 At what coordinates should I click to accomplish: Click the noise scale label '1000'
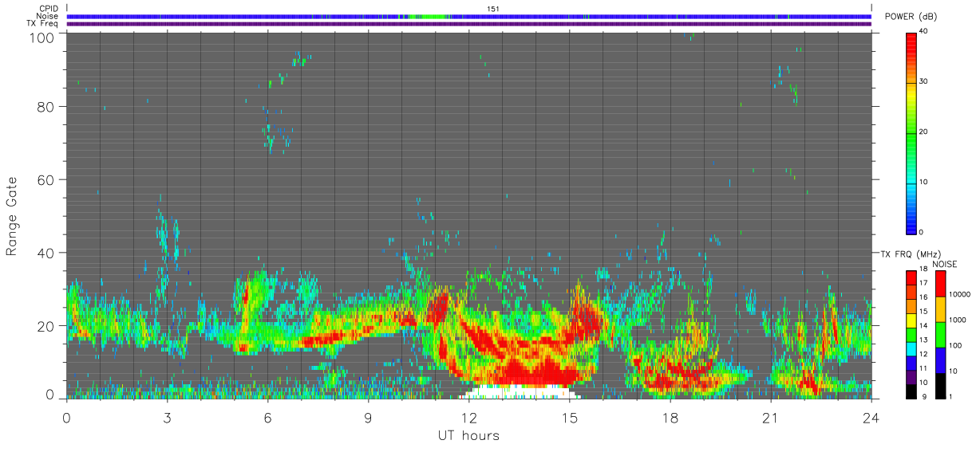[957, 320]
